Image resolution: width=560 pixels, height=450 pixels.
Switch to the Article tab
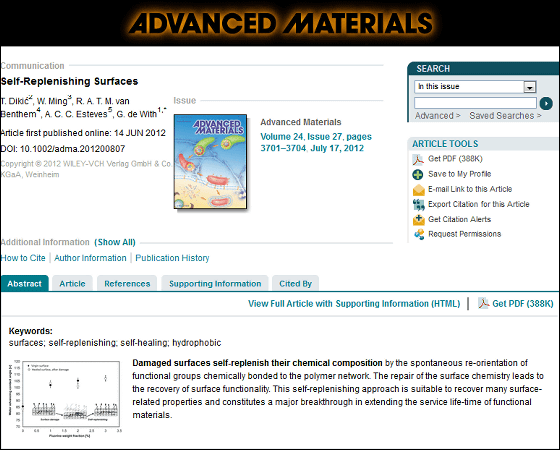click(72, 284)
